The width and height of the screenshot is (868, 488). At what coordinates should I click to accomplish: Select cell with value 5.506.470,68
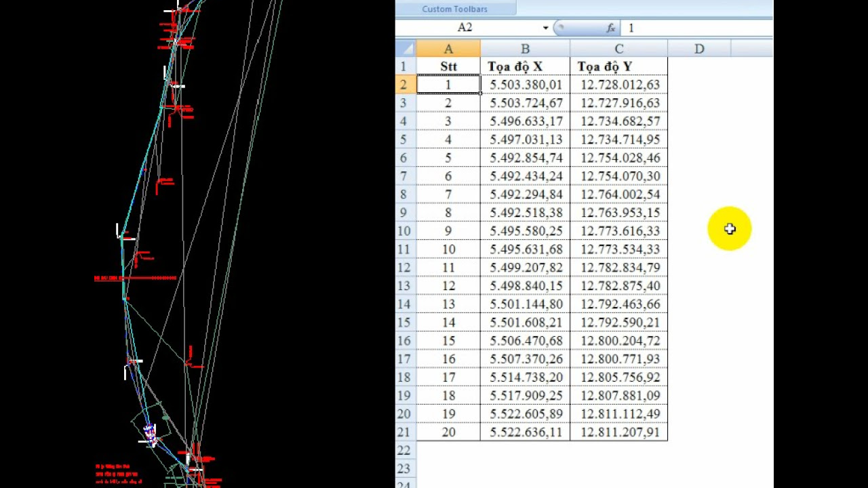pyautogui.click(x=525, y=341)
